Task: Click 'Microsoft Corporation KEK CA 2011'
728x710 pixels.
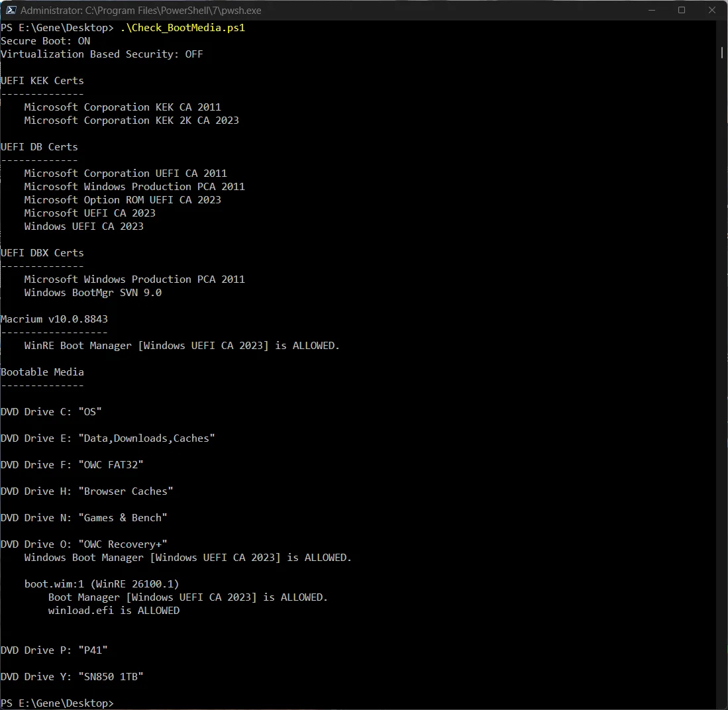Action: pyautogui.click(x=123, y=107)
